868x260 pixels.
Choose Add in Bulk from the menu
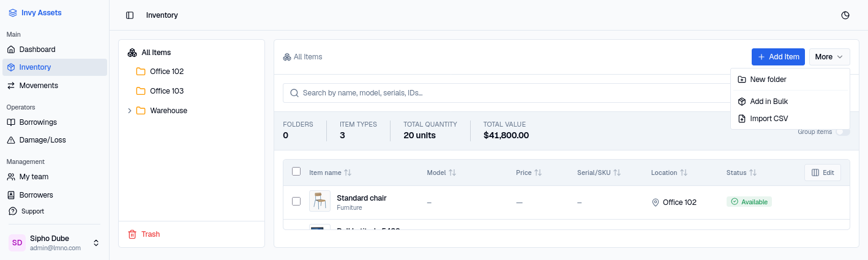790,102
